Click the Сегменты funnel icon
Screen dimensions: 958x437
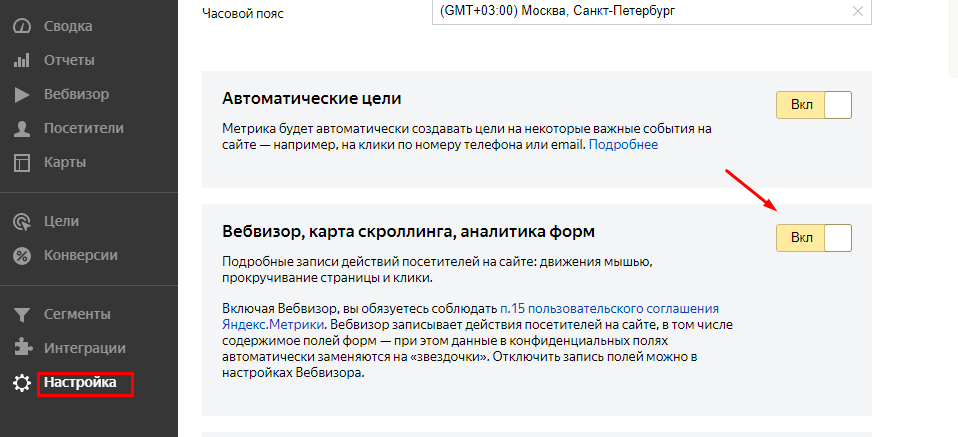pyautogui.click(x=22, y=315)
